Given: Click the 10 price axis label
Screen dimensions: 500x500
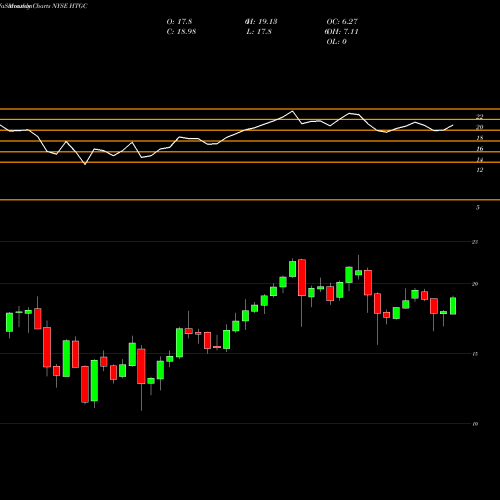Looking at the screenshot, I should point(475,424).
